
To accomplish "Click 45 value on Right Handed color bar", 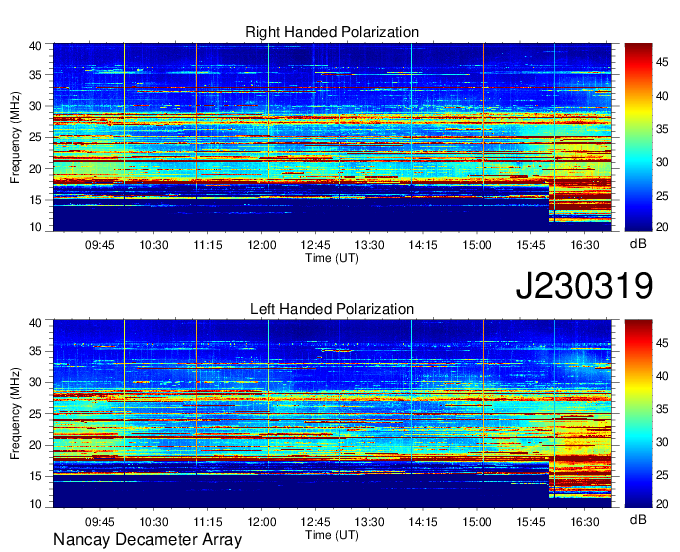I will point(662,62).
